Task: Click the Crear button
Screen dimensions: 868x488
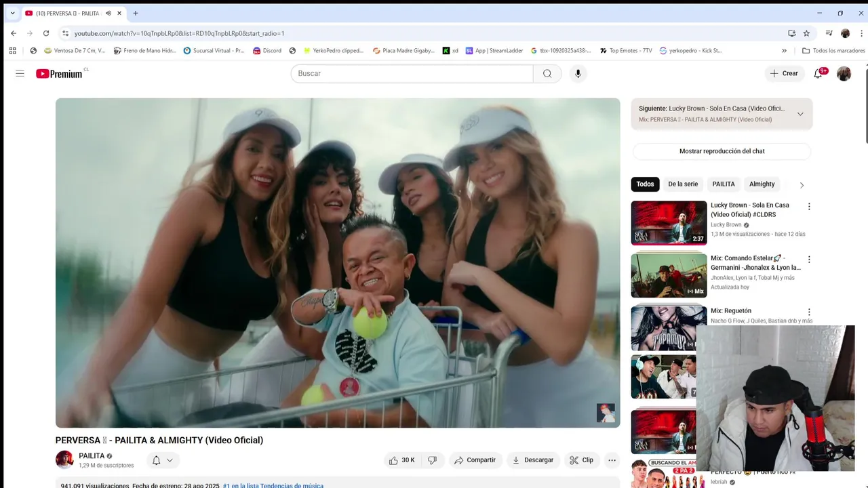Action: [785, 73]
